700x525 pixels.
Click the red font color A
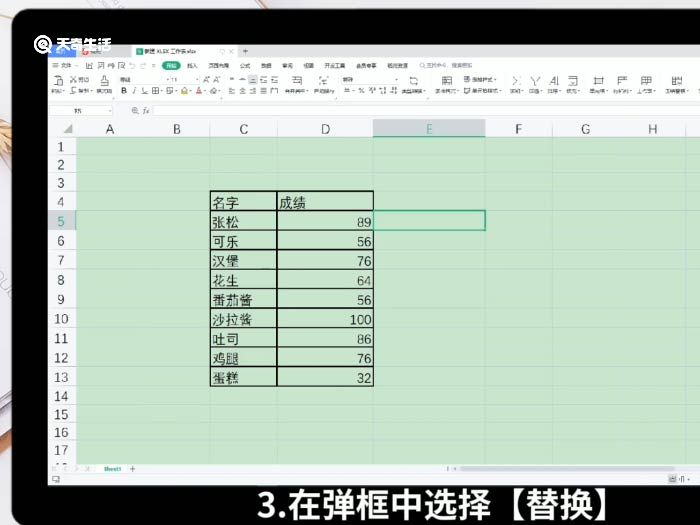(199, 91)
